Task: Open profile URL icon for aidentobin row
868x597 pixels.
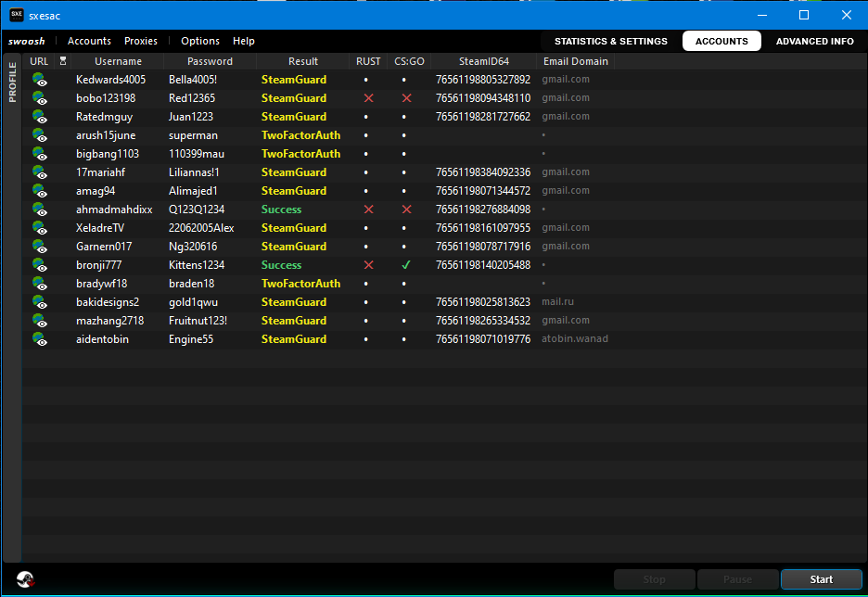Action: (39, 339)
